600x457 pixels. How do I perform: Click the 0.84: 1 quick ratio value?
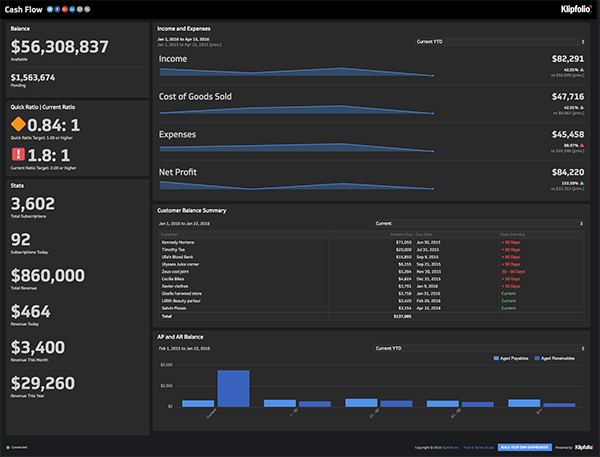click(54, 125)
